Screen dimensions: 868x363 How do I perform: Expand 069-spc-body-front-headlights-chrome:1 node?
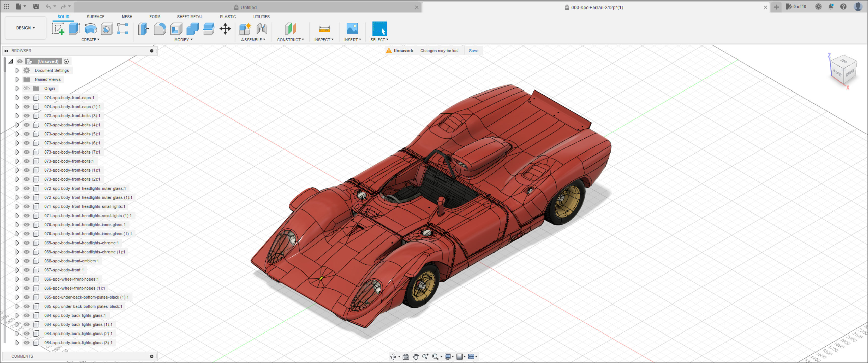coord(17,243)
